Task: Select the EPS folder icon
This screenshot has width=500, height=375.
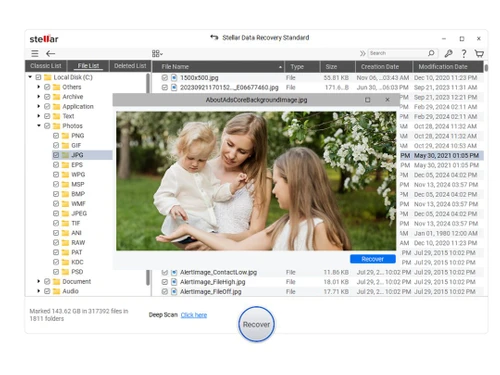Action: coord(65,165)
